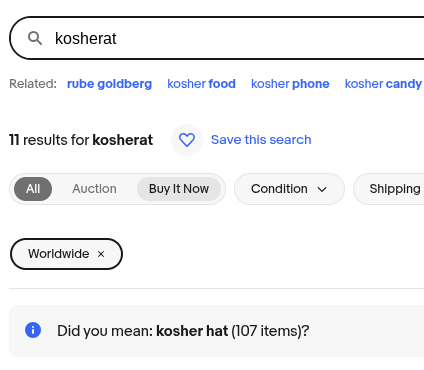Image resolution: width=424 pixels, height=370 pixels.
Task: Click the Worldwide filter chip
Action: click(x=66, y=254)
